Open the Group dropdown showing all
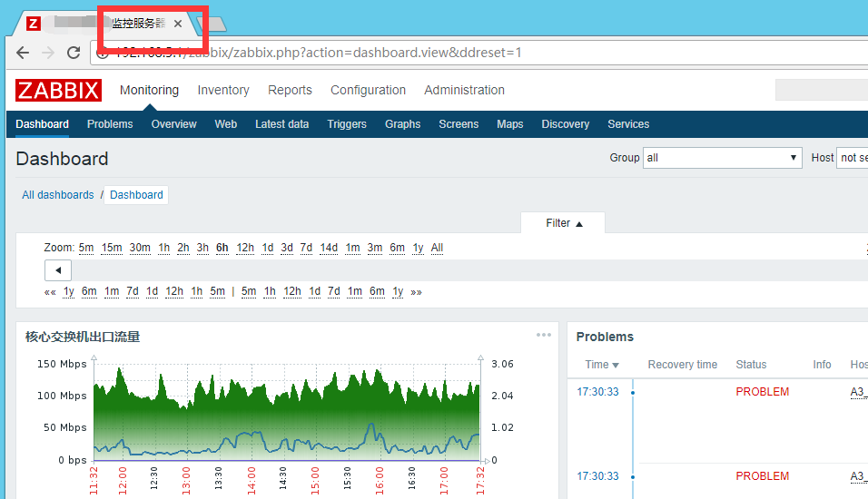 coord(722,158)
